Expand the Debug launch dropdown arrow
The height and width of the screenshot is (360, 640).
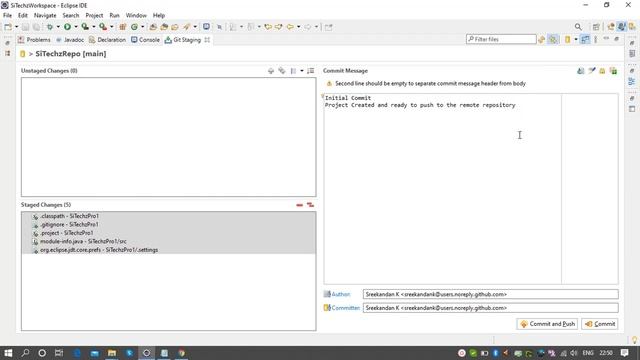tap(58, 27)
